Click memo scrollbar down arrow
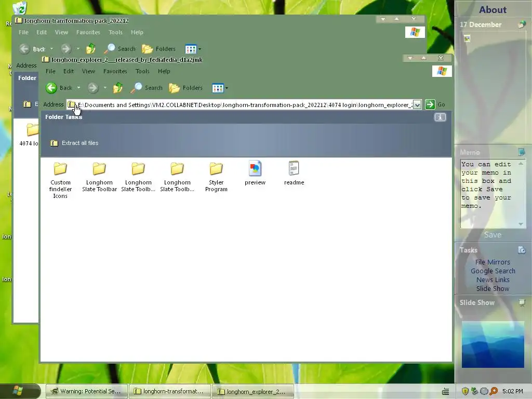The height and width of the screenshot is (399, 532). click(521, 224)
